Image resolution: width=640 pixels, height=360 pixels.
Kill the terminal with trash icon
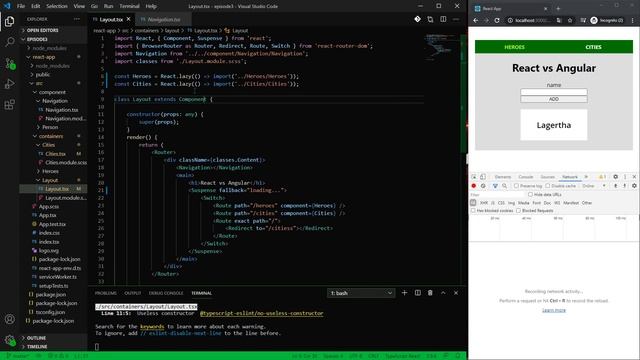tap(430, 293)
